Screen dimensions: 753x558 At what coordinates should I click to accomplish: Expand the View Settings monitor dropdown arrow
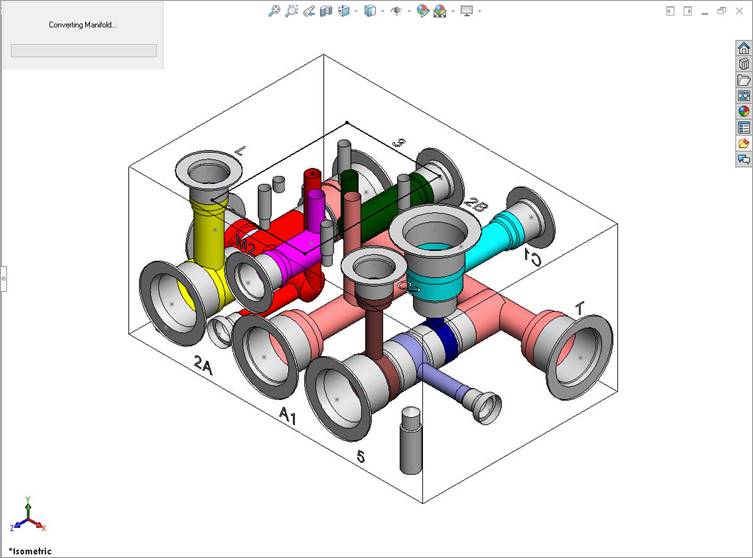coord(479,11)
